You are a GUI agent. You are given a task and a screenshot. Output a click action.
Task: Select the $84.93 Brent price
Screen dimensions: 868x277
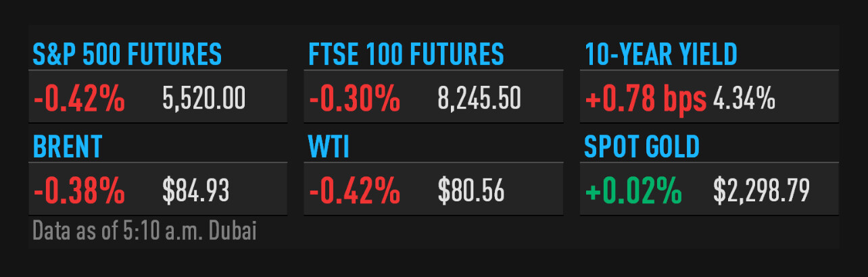pyautogui.click(x=196, y=191)
